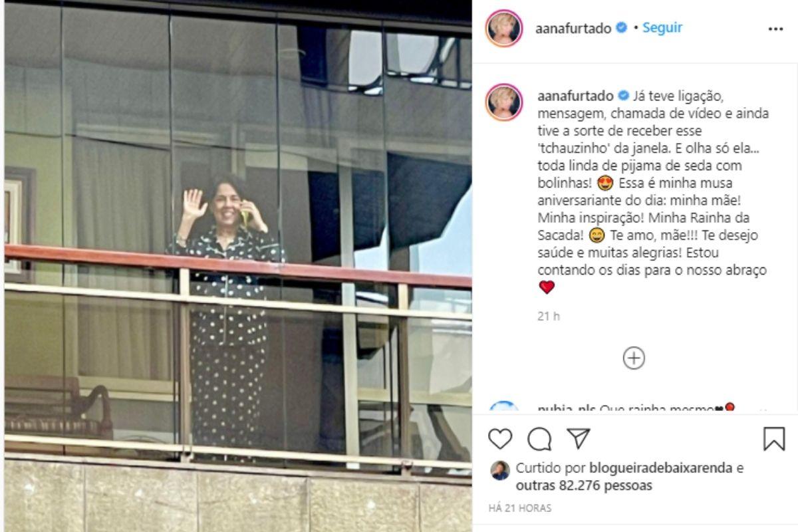
Task: Click caption avatar of aanafurtado
Action: (504, 102)
